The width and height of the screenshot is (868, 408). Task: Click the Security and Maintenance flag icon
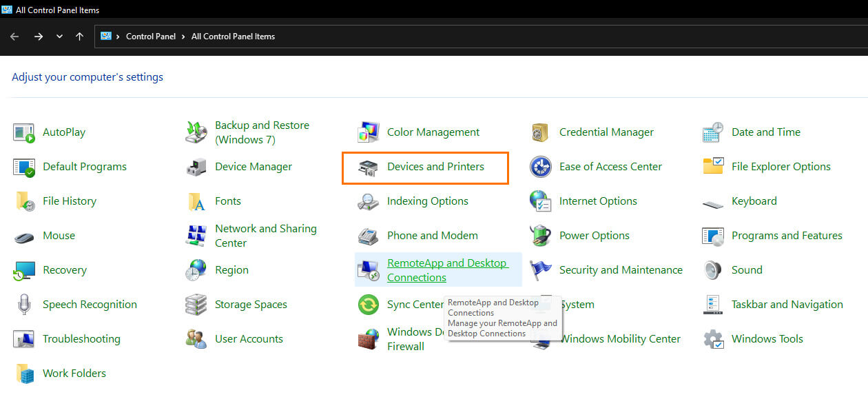[541, 270]
